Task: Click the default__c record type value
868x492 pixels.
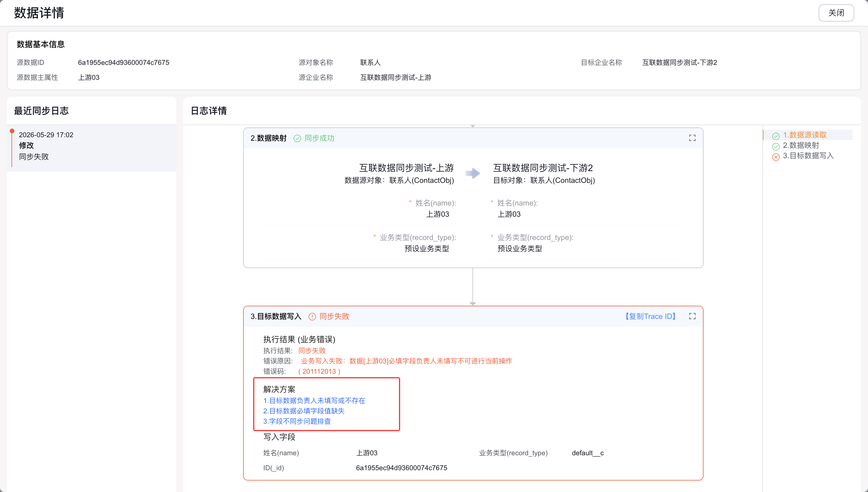Action: pos(588,453)
